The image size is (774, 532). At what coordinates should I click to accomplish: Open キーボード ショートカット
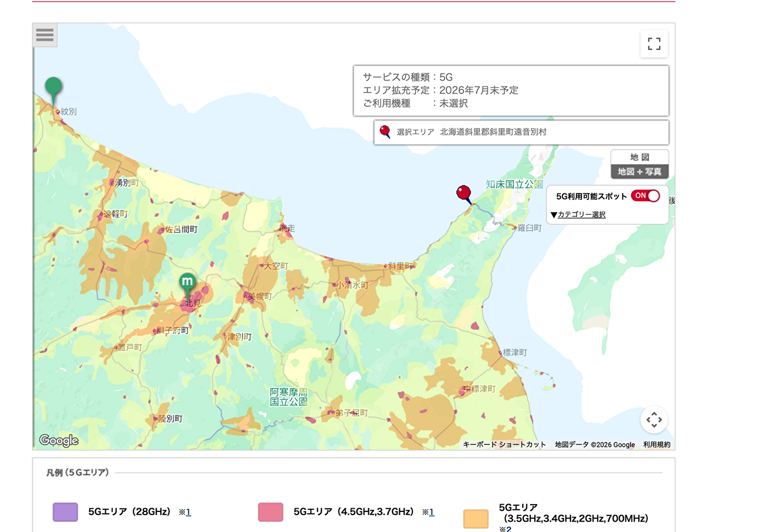pyautogui.click(x=504, y=444)
